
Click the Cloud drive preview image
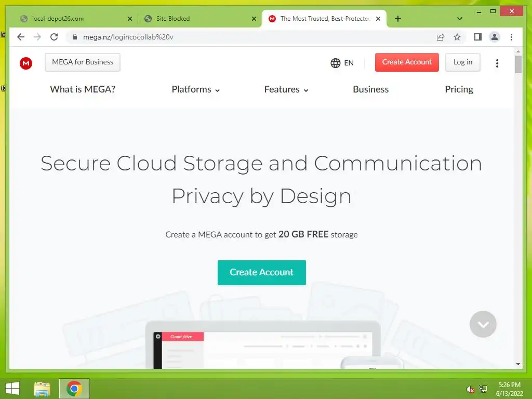pyautogui.click(x=263, y=345)
